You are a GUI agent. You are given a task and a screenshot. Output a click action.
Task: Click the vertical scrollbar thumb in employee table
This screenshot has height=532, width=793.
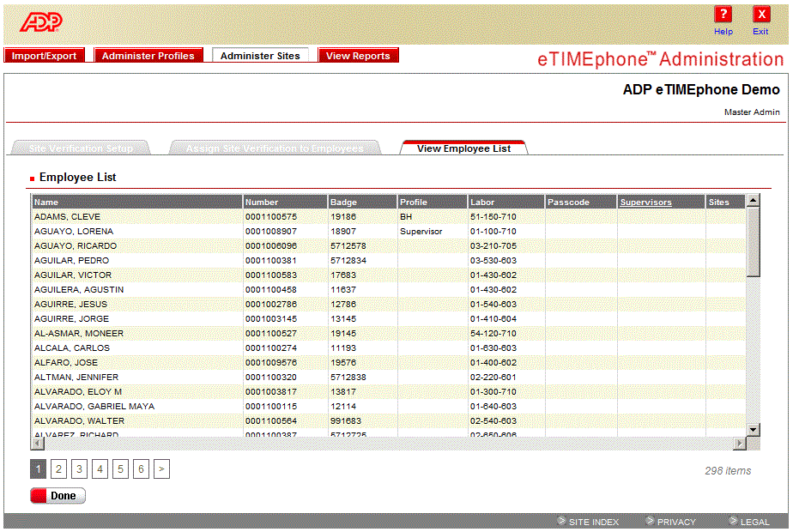(x=753, y=242)
